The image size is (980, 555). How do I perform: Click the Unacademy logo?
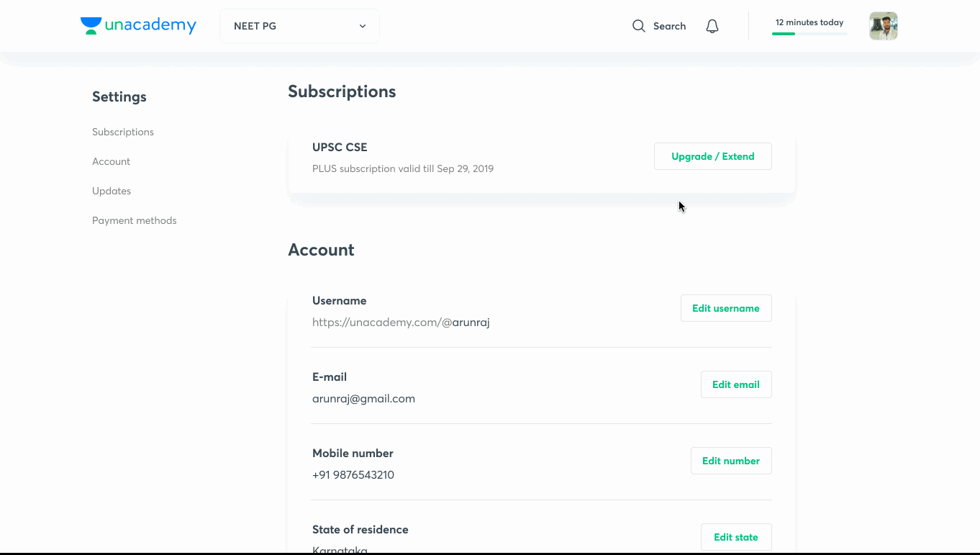pyautogui.click(x=138, y=26)
